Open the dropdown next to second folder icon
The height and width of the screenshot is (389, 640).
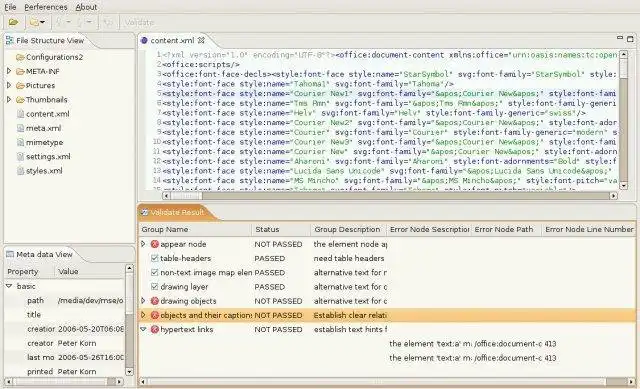coord(42,22)
